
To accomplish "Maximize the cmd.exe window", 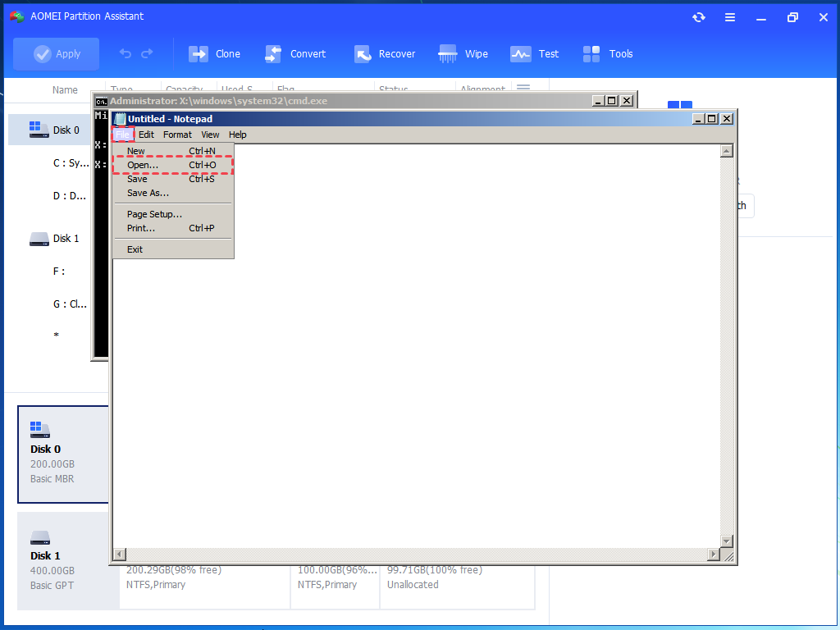I will [611, 101].
